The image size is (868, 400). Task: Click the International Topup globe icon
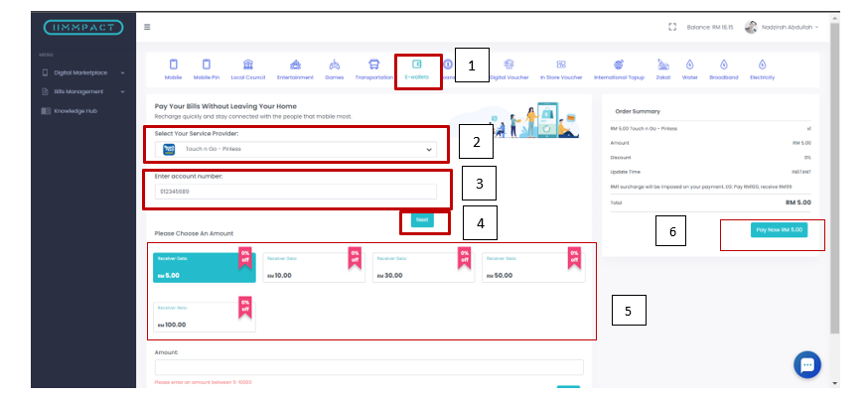tap(618, 67)
